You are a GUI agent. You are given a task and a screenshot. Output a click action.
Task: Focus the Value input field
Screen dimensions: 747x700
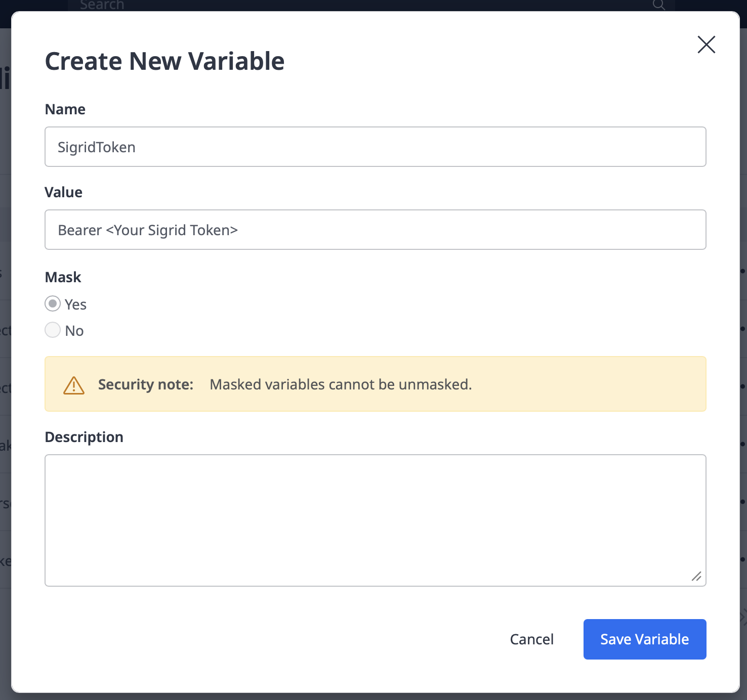click(x=376, y=230)
